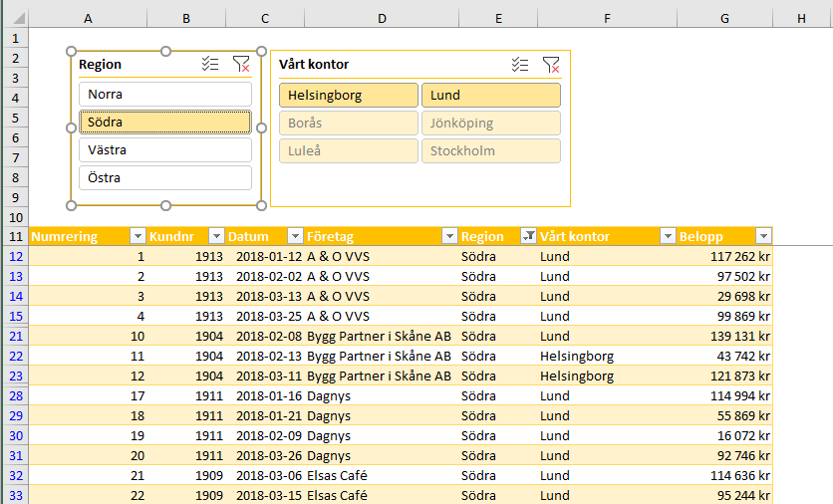
Task: Open Belopp column filter dropdown
Action: point(763,236)
